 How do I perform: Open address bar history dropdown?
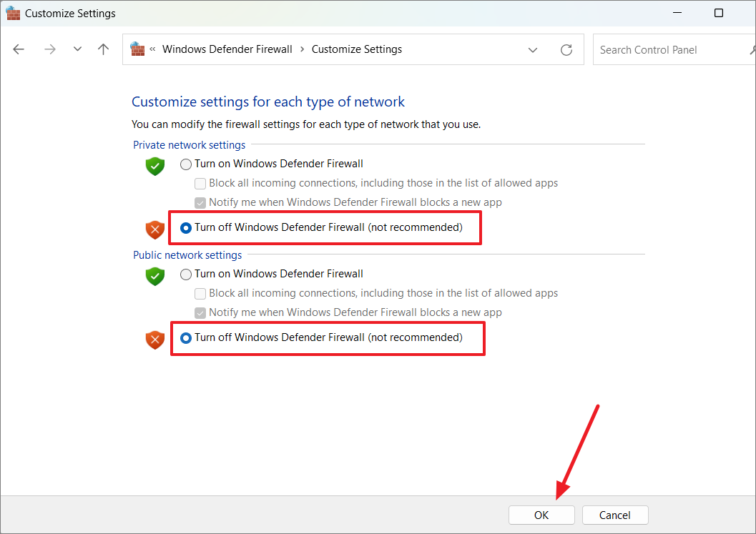(533, 49)
